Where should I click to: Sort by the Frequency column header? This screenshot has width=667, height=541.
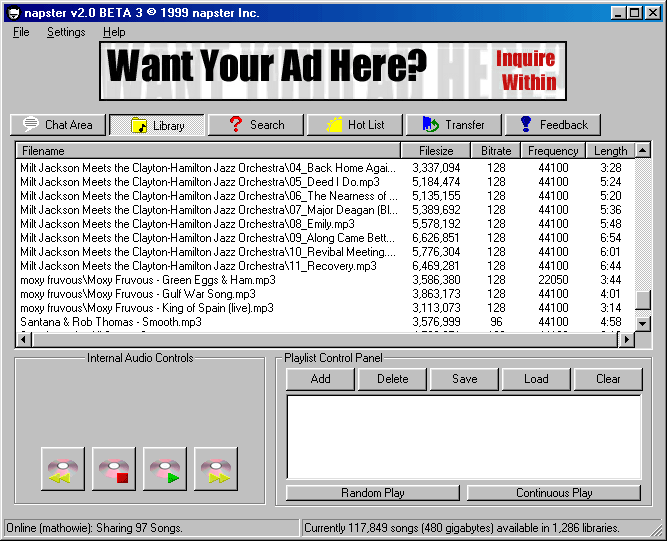pyautogui.click(x=553, y=151)
